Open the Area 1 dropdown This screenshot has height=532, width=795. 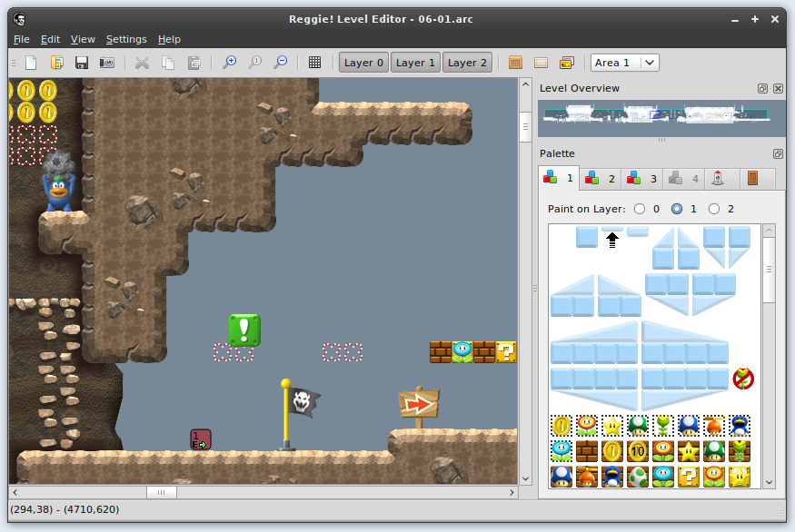coord(624,63)
